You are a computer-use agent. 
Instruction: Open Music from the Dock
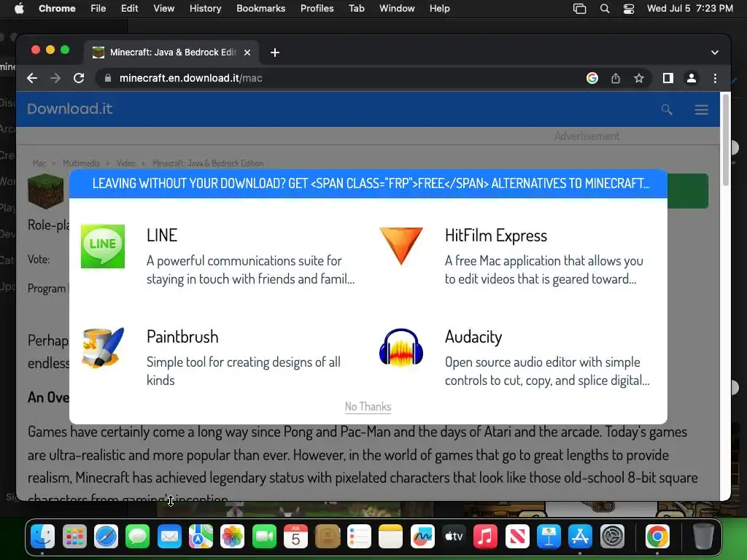pos(485,537)
